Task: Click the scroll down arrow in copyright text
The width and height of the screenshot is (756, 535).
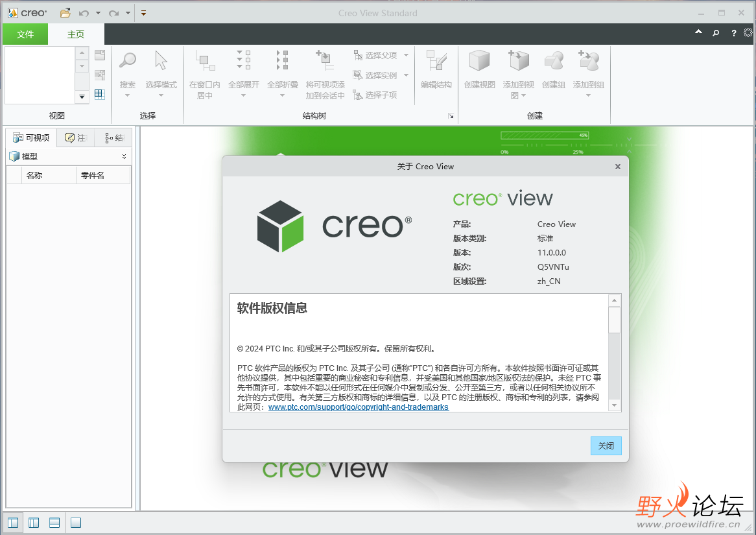Action: click(614, 405)
